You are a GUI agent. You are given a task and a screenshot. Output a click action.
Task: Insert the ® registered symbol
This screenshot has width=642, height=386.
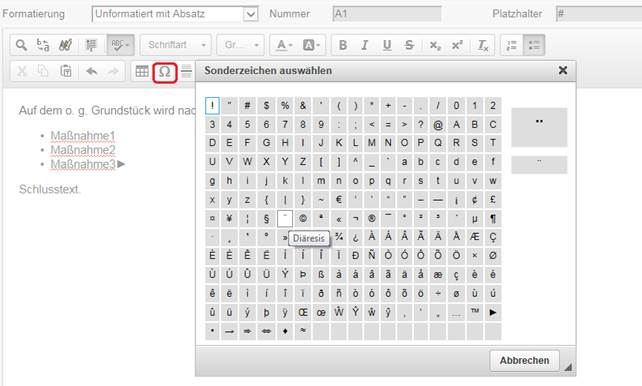point(372,219)
